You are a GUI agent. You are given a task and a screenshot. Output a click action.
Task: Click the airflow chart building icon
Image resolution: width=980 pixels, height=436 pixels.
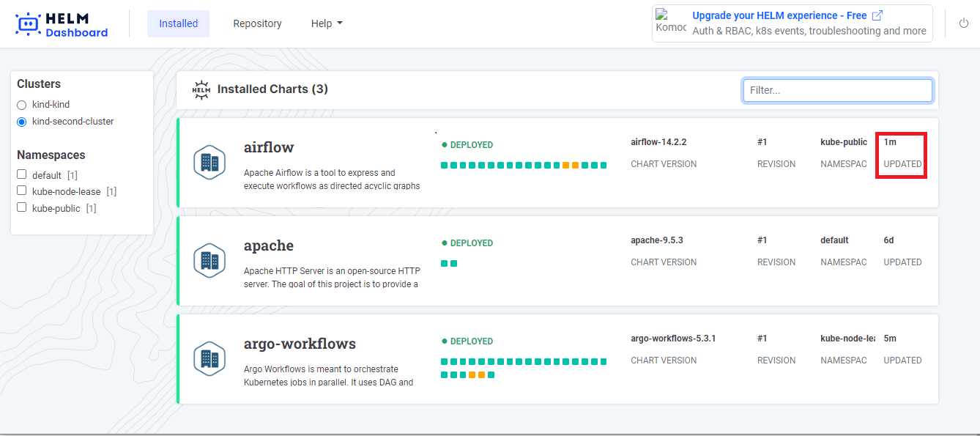tap(209, 163)
